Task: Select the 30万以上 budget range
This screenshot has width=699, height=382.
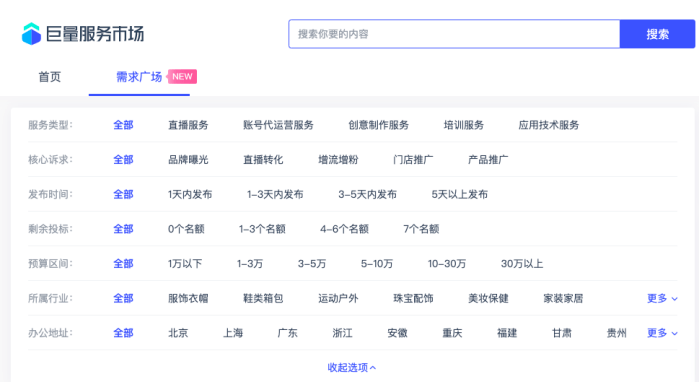Action: (522, 264)
